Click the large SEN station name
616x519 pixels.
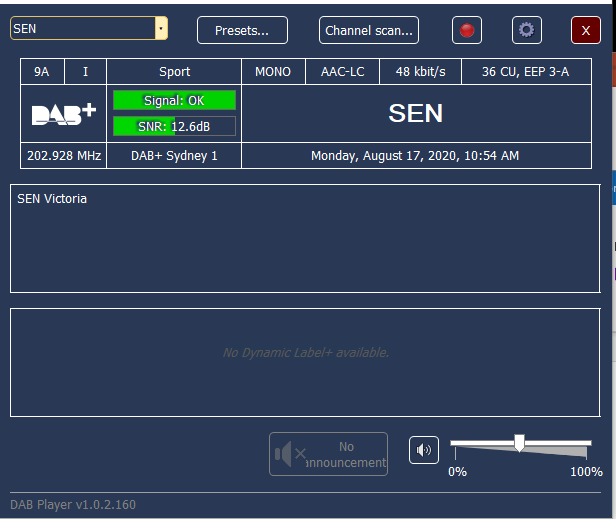coord(416,114)
